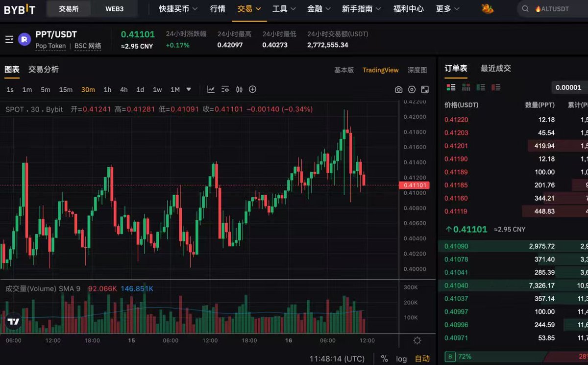Select the 30m timeframe
The width and height of the screenshot is (588, 365).
click(x=88, y=89)
